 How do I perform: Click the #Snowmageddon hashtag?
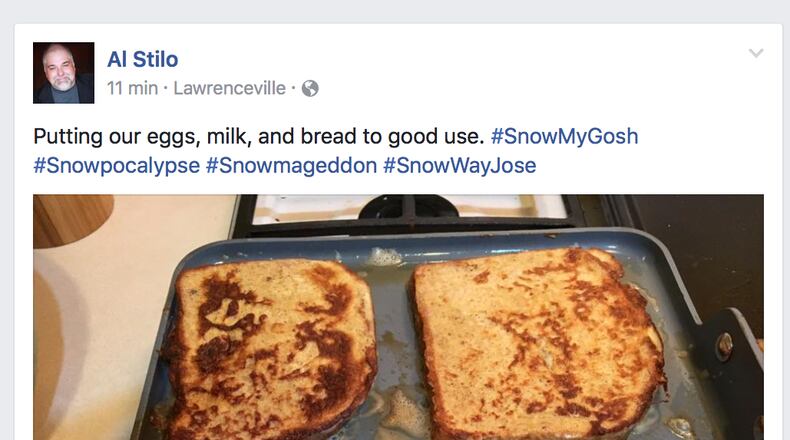(x=290, y=166)
